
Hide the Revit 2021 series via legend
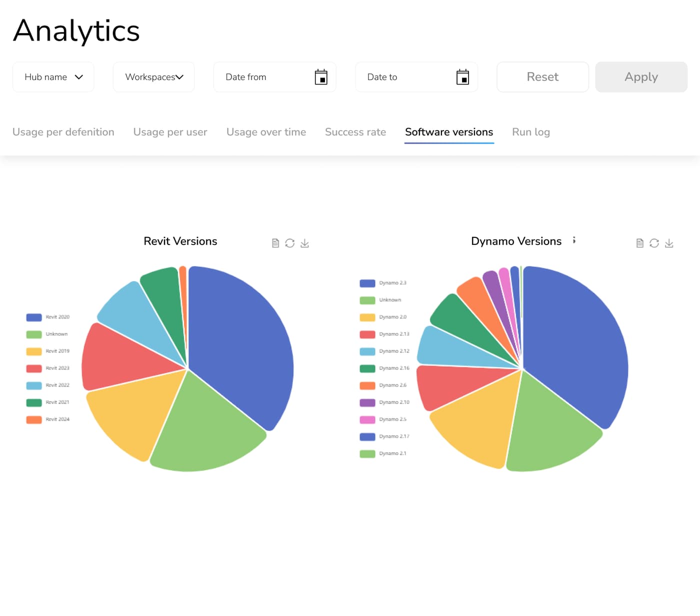coord(48,402)
